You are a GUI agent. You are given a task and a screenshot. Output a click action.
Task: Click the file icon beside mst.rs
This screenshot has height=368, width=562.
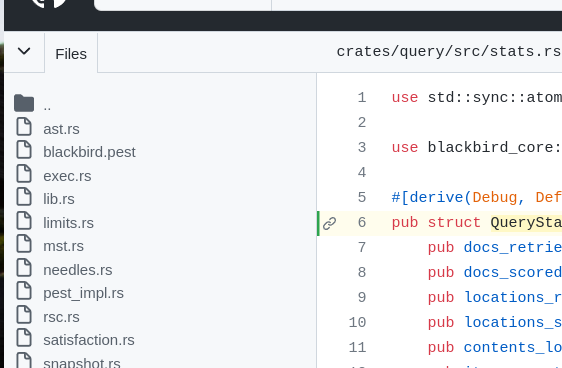coord(24,244)
